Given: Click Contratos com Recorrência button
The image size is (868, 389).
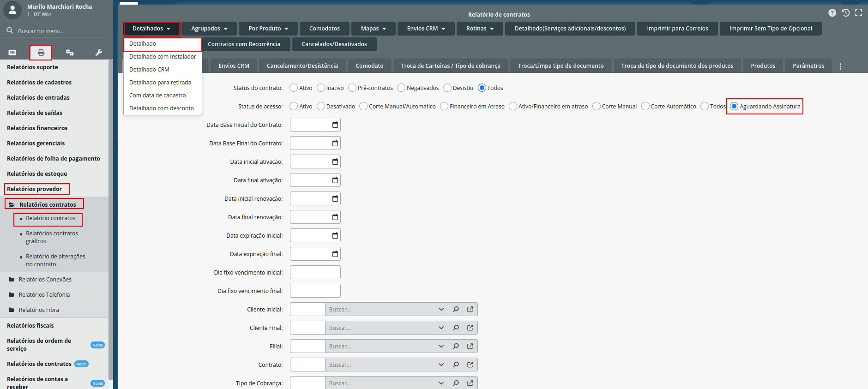Looking at the screenshot, I should click(244, 44).
